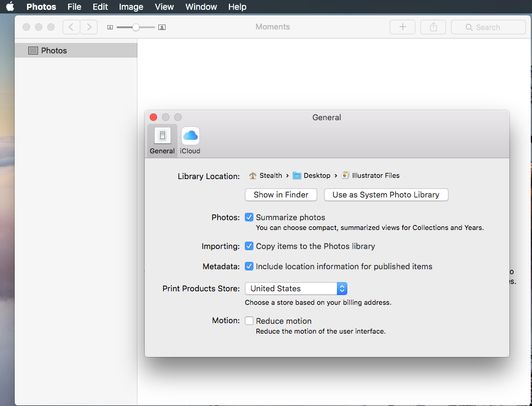The image size is (532, 406).
Task: Open the Help menu
Action: click(x=237, y=7)
